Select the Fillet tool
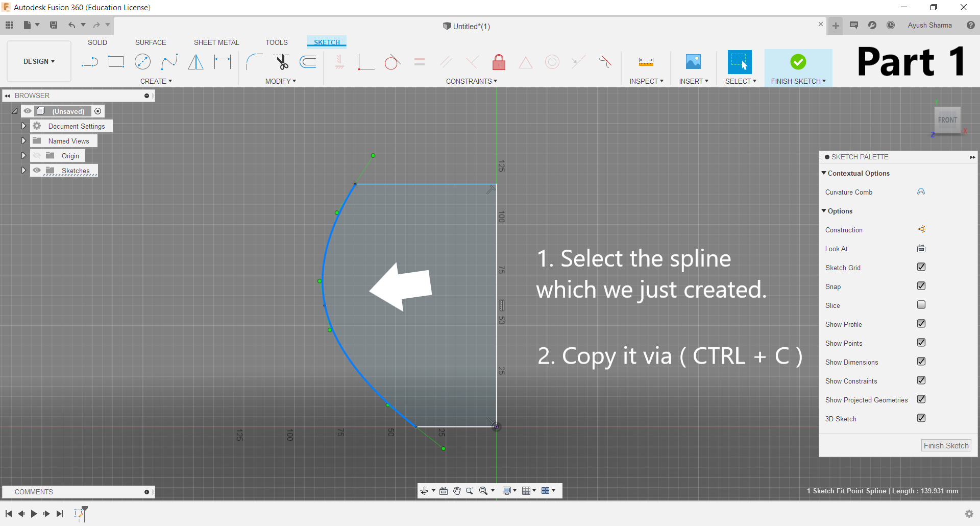 click(x=254, y=62)
